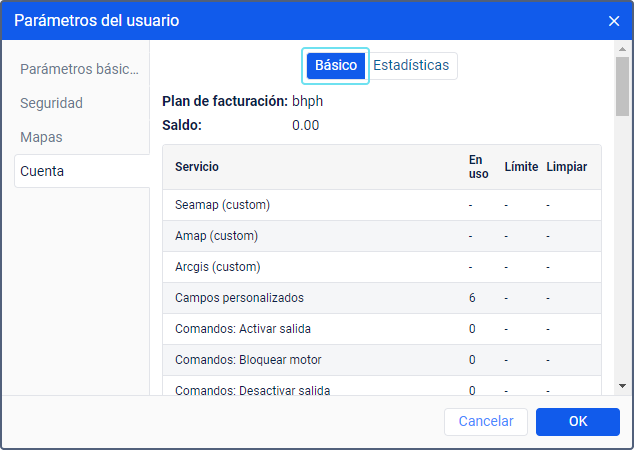Viewport: 634px width, 450px height.
Task: Click in-use value for Comandos: Activar salida
Action: 472,329
